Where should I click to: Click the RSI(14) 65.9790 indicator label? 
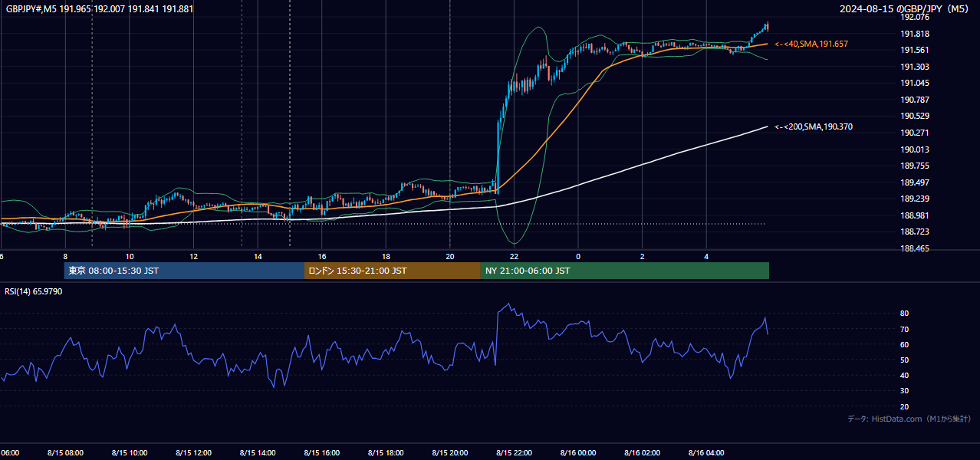point(34,291)
